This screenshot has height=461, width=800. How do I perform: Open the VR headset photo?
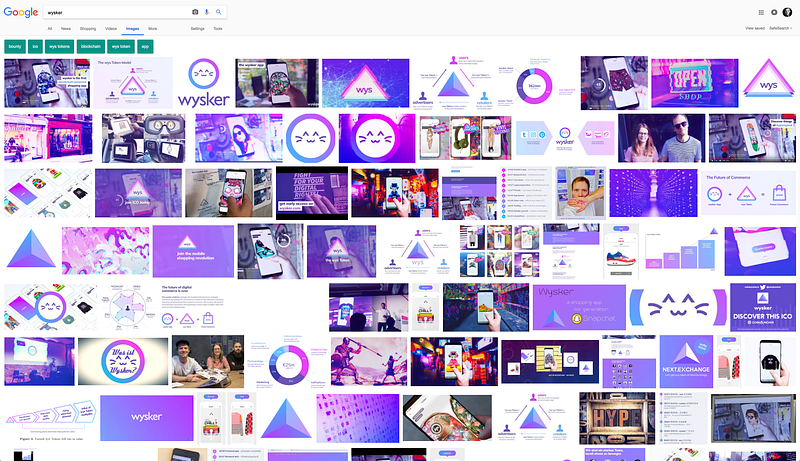pyautogui.click(x=143, y=138)
